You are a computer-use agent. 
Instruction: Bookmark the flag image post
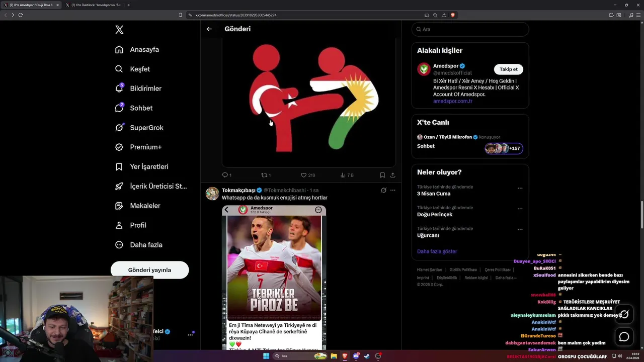tap(382, 175)
